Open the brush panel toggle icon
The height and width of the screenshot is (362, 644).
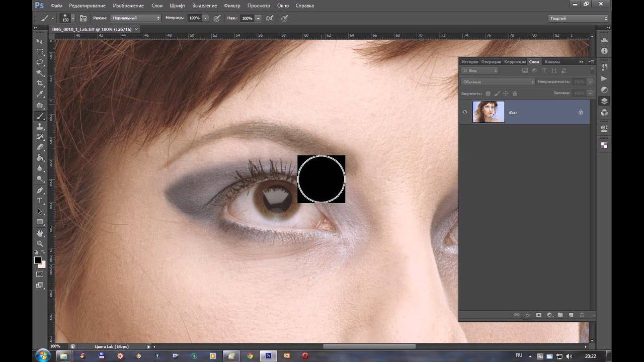click(x=83, y=18)
